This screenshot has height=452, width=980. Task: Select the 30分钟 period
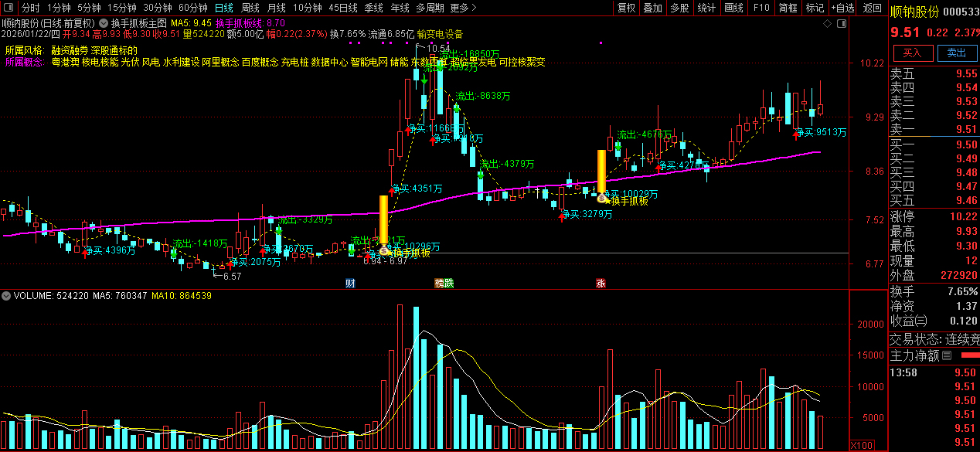(158, 8)
